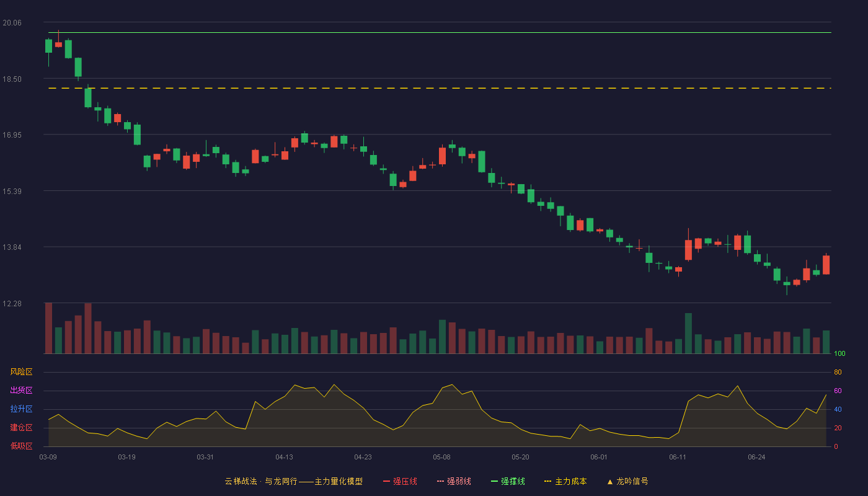Click the 18.50 price axis label
This screenshot has width=868, height=496.
point(12,79)
